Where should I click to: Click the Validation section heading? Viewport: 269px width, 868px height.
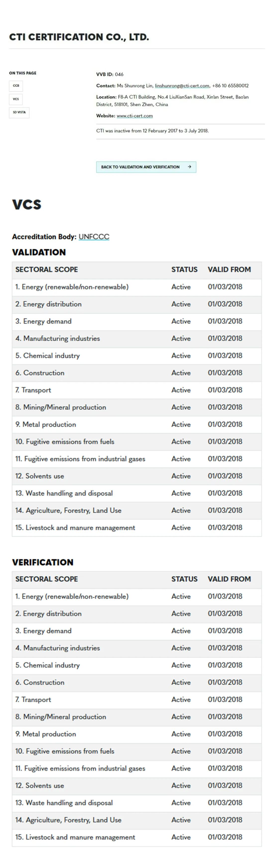point(39,252)
